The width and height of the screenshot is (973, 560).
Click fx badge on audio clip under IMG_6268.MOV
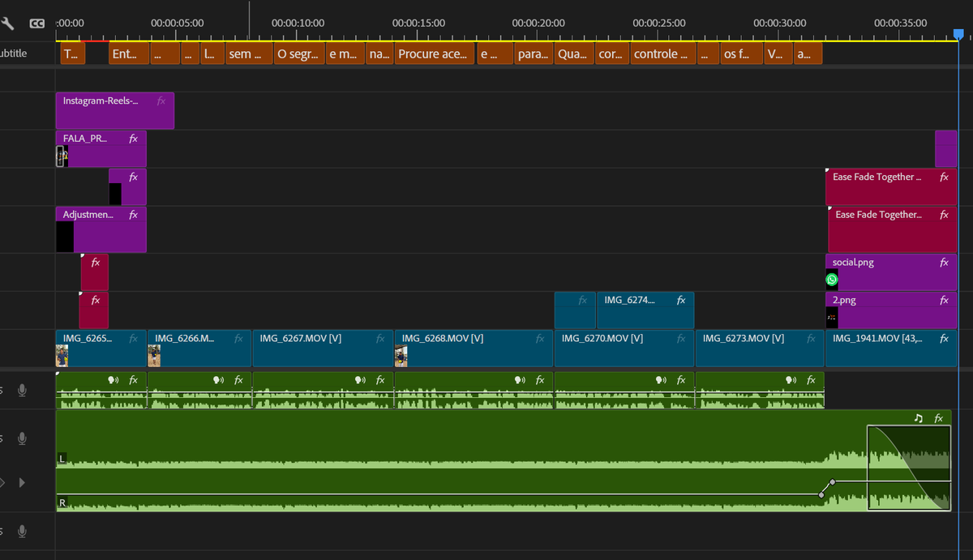(x=540, y=380)
